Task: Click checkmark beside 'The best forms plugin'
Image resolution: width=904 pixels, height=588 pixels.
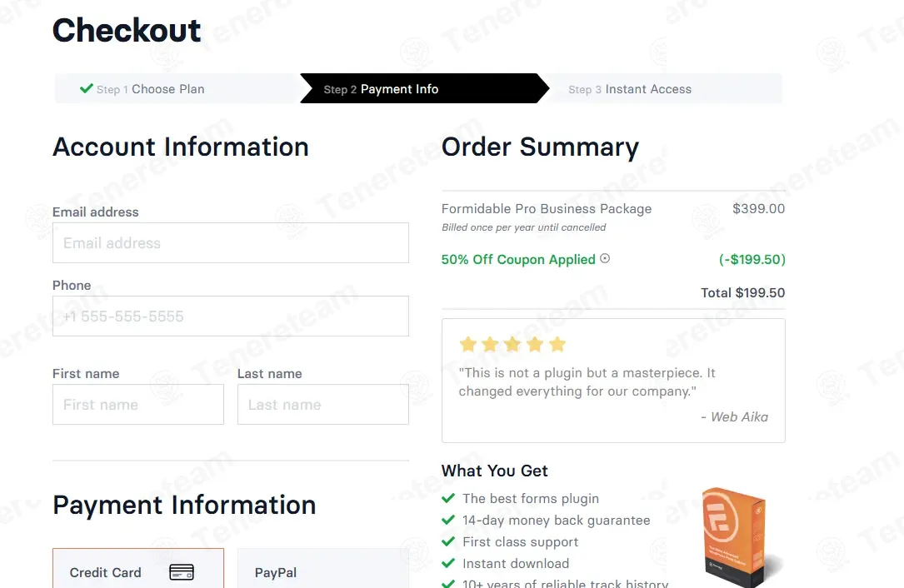Action: [x=448, y=498]
